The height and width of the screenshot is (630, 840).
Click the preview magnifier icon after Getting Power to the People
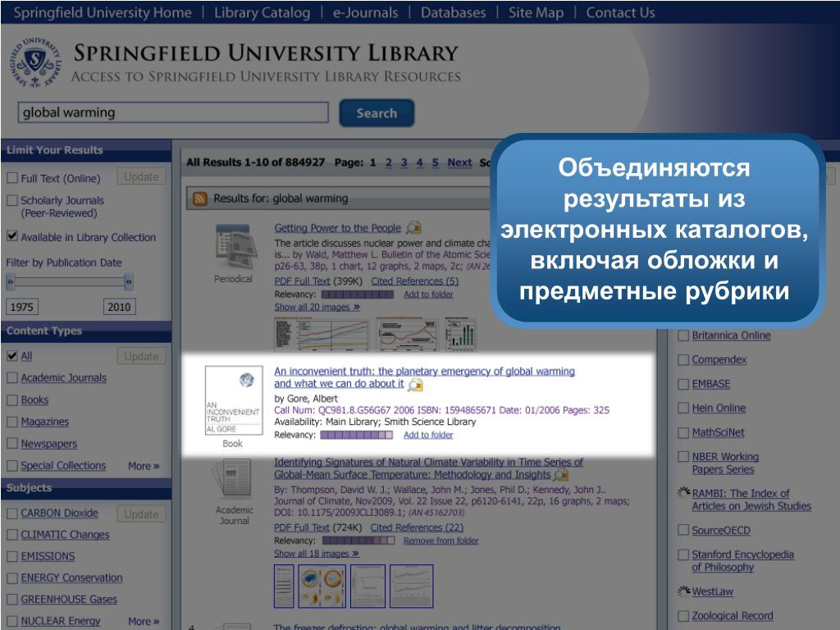point(413,228)
